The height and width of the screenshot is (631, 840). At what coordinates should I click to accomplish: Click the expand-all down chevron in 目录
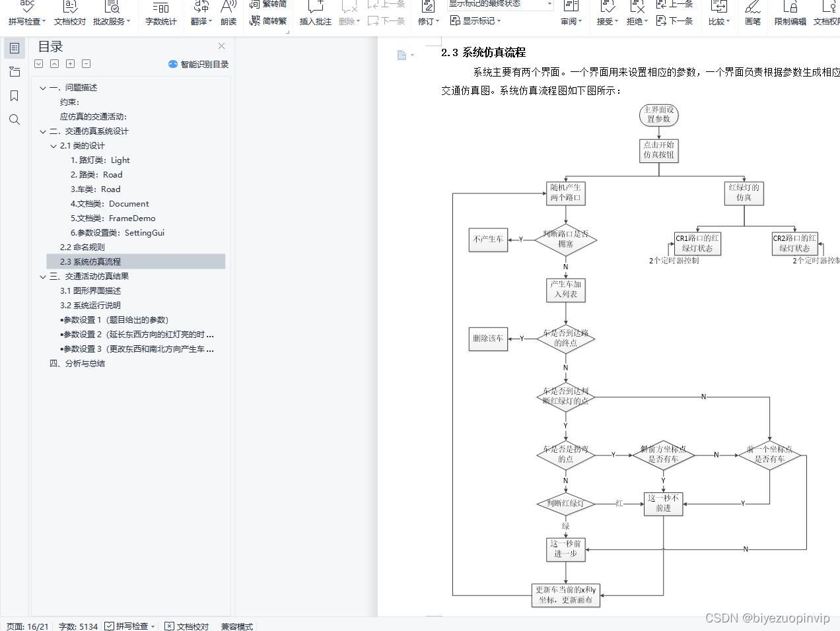(39, 64)
